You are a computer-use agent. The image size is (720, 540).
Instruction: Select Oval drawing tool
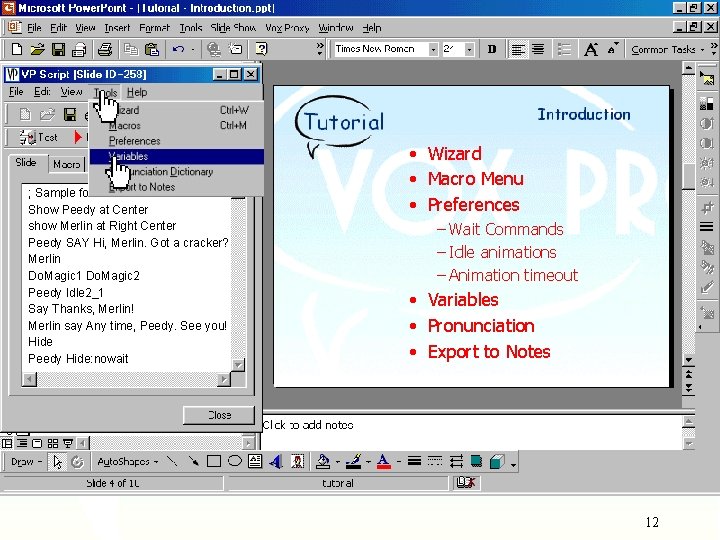click(x=235, y=461)
